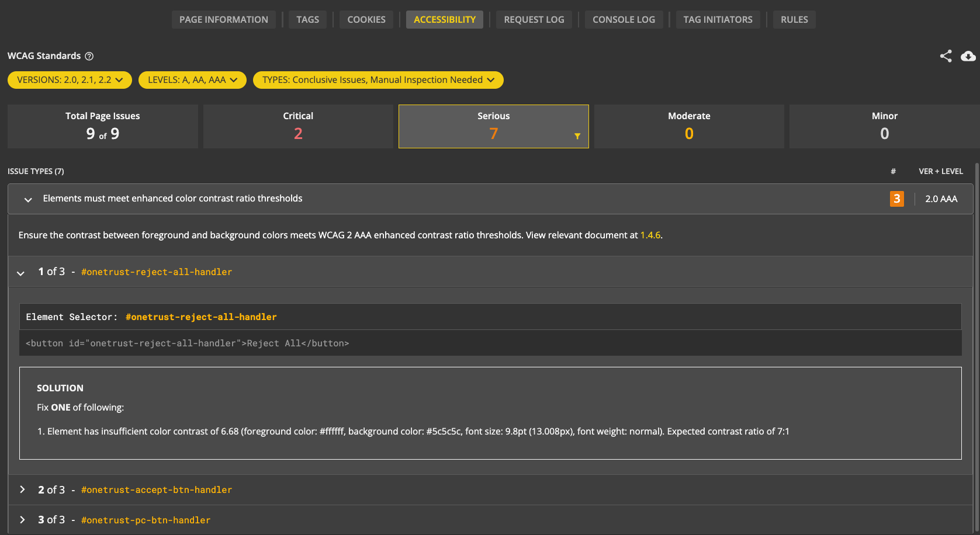980x535 pixels.
Task: Open WCAG Standards help icon
Action: [89, 56]
